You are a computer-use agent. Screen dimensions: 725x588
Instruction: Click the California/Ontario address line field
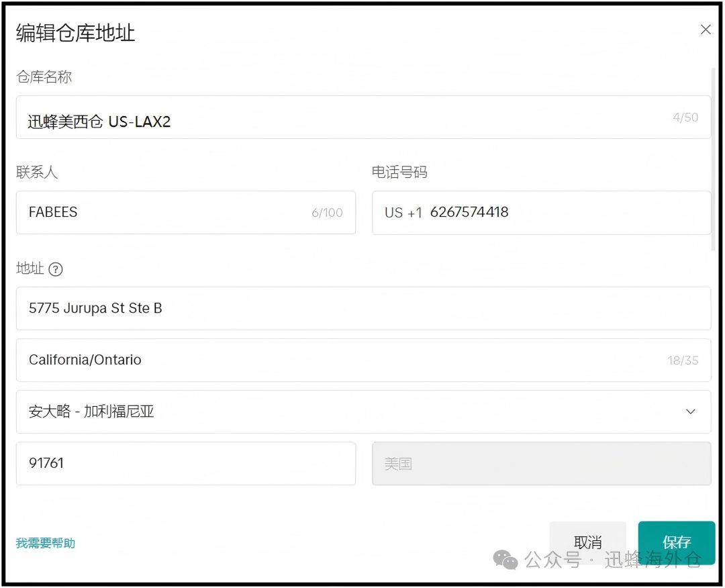pos(336,360)
